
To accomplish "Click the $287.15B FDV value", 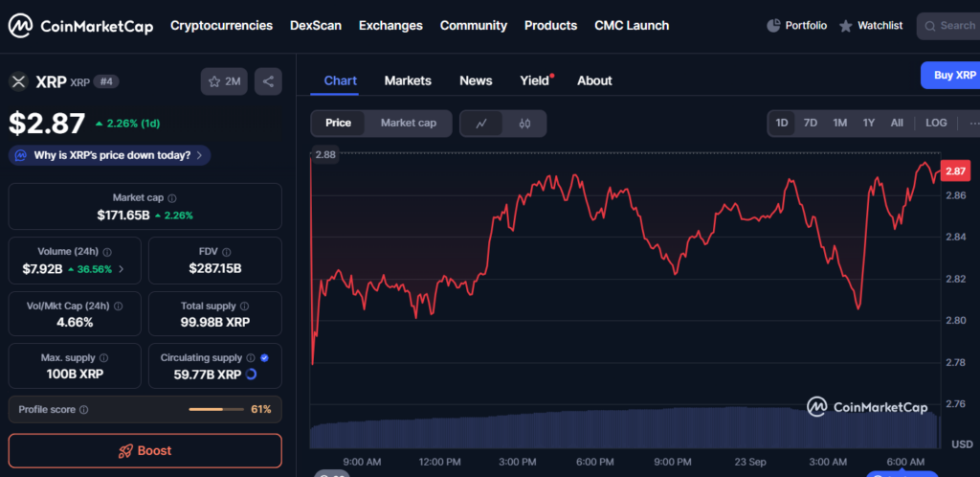I will 215,269.
